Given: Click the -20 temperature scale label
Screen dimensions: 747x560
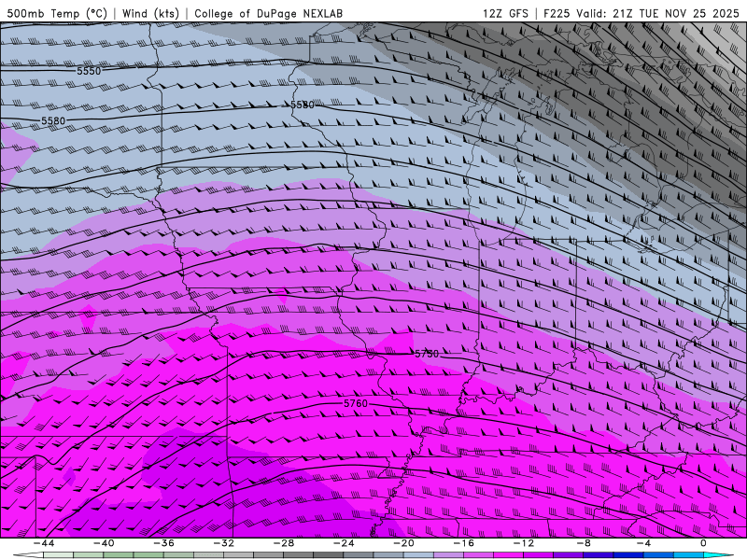Looking at the screenshot, I should coord(403,543).
